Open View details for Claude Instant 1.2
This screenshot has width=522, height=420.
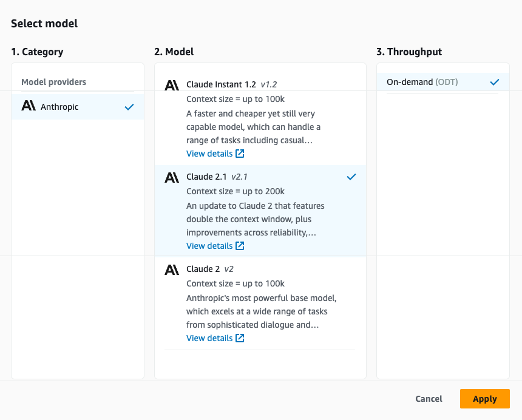point(208,153)
